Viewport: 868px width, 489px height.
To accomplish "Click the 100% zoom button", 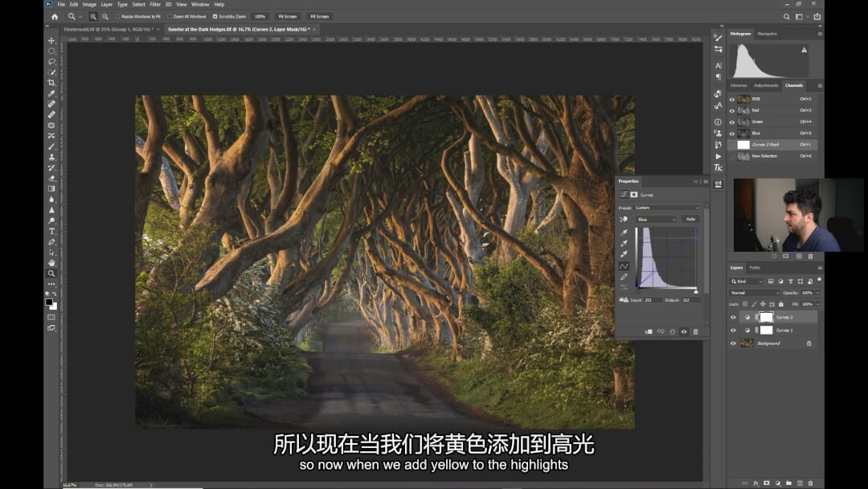I will pos(260,17).
